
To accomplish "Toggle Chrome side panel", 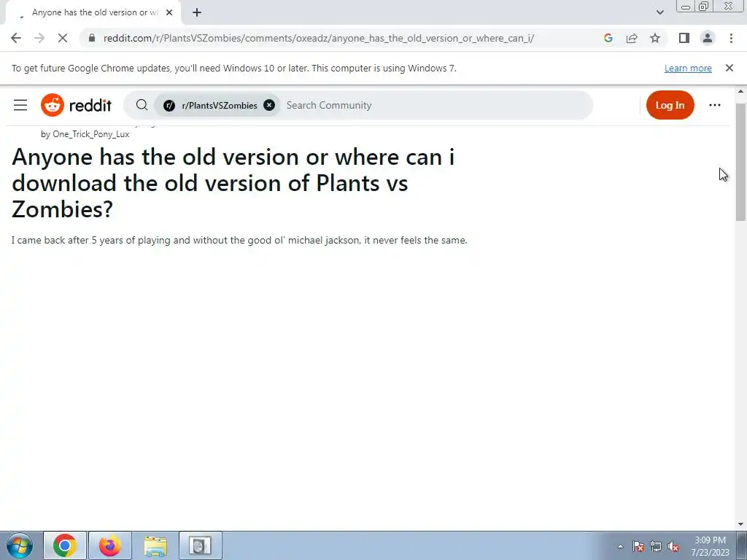I will coord(684,38).
